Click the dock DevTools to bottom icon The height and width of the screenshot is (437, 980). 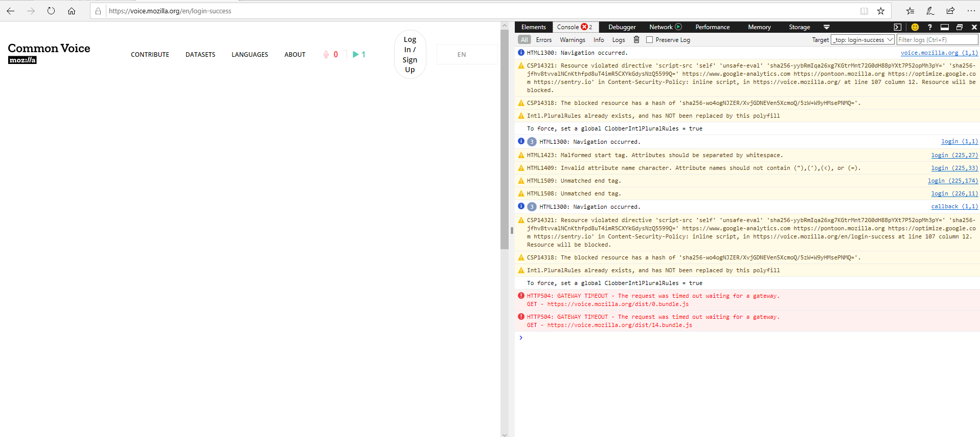[x=945, y=27]
